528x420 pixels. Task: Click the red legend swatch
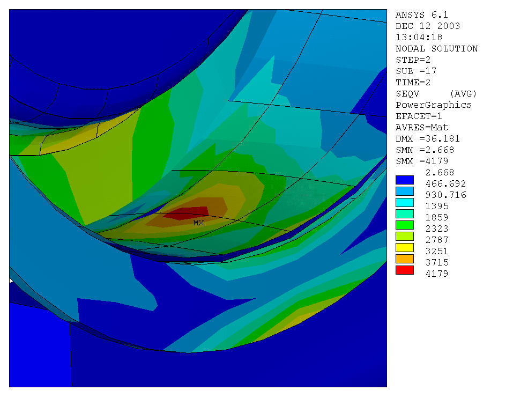tap(404, 270)
